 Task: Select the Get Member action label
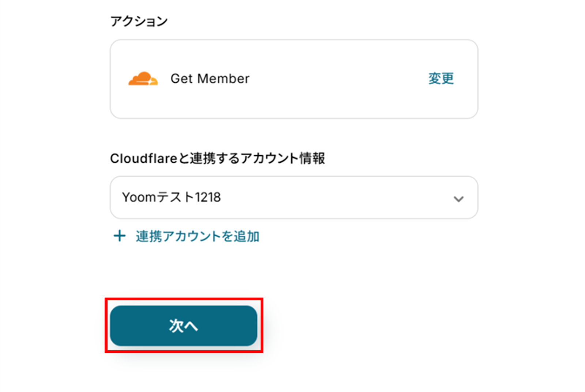210,79
